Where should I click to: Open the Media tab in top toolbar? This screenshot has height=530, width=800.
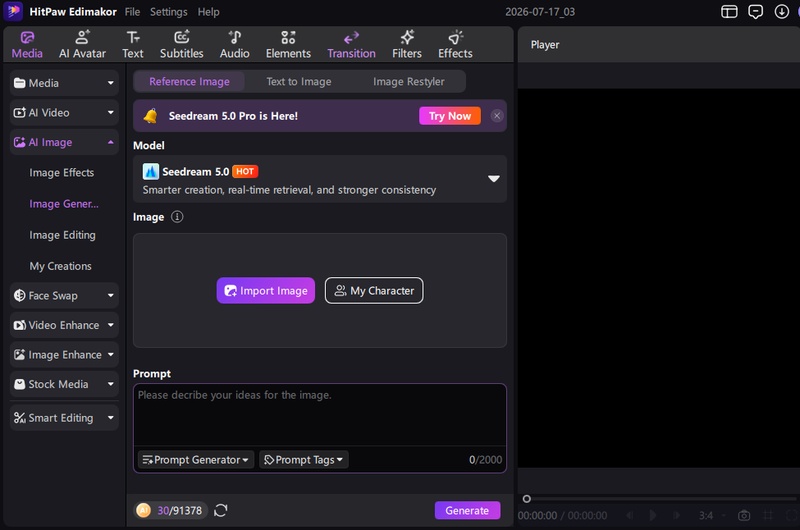(x=27, y=45)
